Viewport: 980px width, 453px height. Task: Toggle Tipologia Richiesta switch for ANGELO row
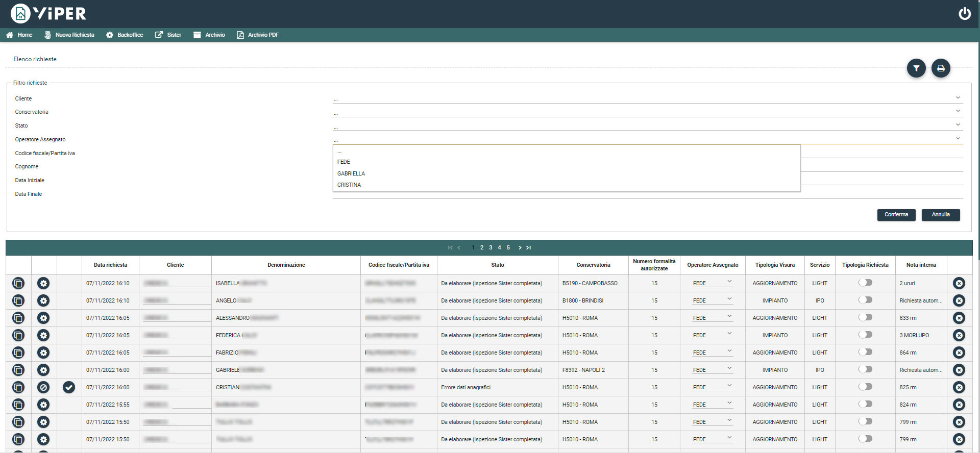(865, 300)
